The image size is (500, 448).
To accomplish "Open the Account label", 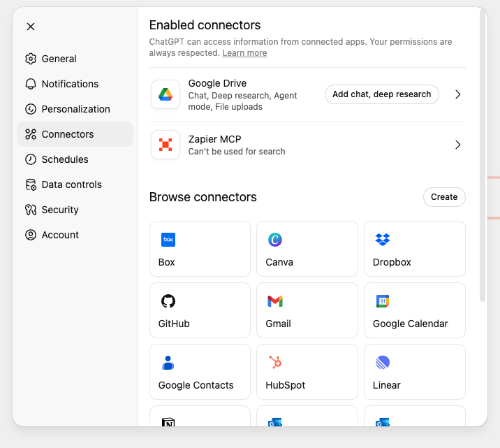I will (x=60, y=235).
